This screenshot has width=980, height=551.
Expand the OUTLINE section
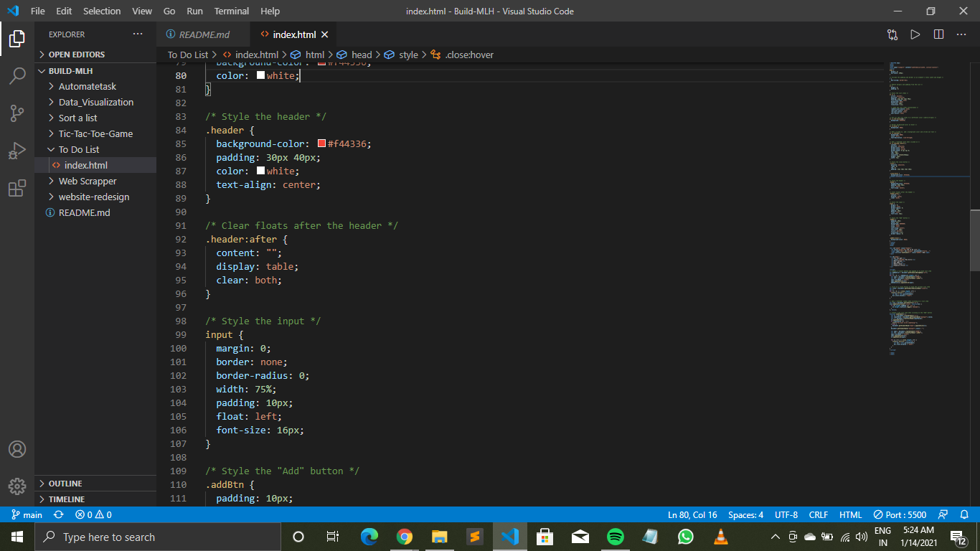point(65,484)
